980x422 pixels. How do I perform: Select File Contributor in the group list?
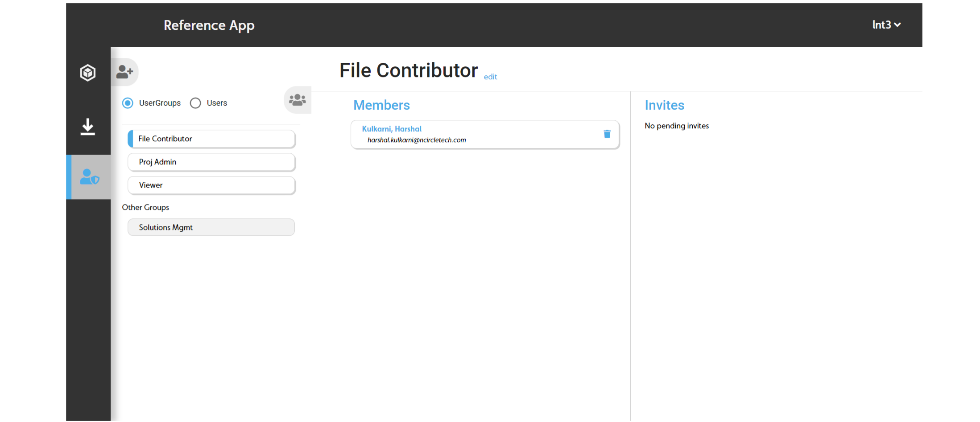(x=211, y=139)
